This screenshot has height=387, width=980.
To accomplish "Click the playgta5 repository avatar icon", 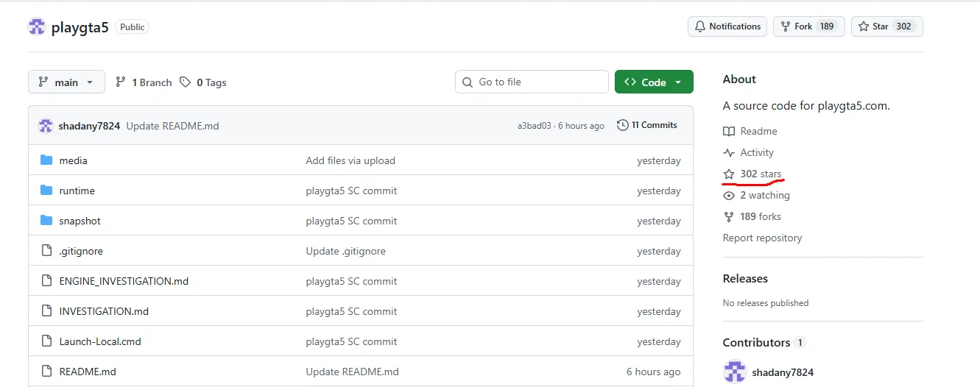I will coord(37,27).
